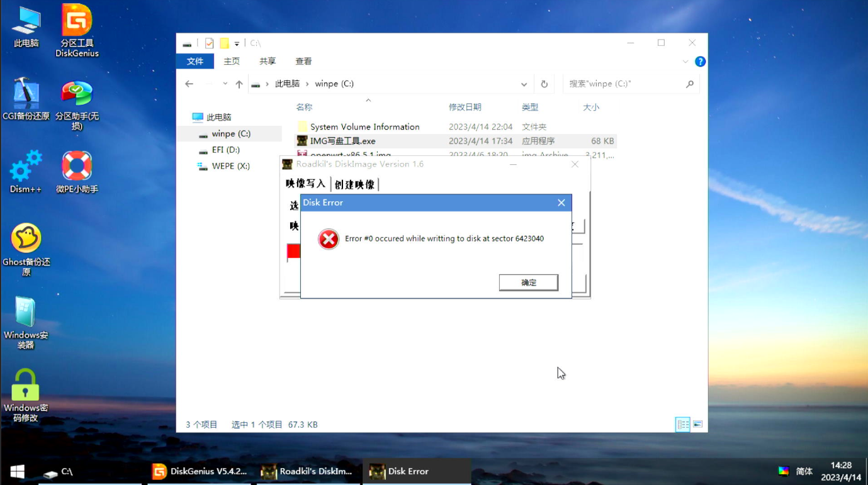Minimize Roadkil's DiskImage window
This screenshot has height=485, width=868.
[x=513, y=164]
